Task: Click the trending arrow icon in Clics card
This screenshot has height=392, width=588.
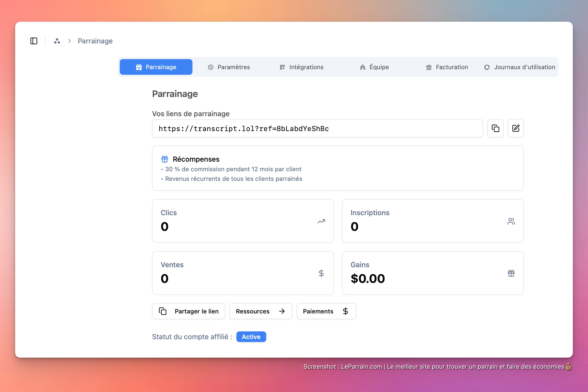Action: tap(321, 221)
